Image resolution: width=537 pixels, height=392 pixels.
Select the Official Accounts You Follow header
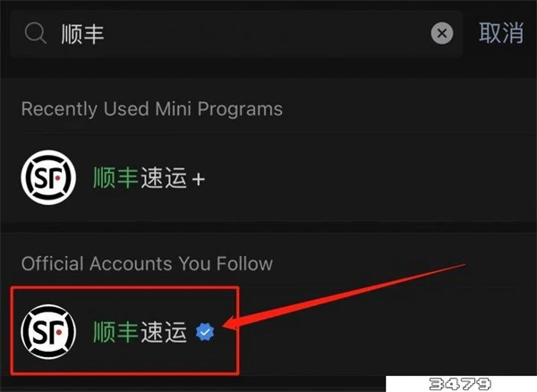point(147,264)
